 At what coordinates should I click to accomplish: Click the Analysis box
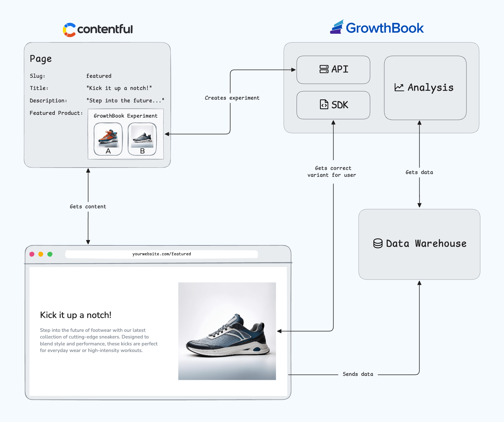click(425, 88)
